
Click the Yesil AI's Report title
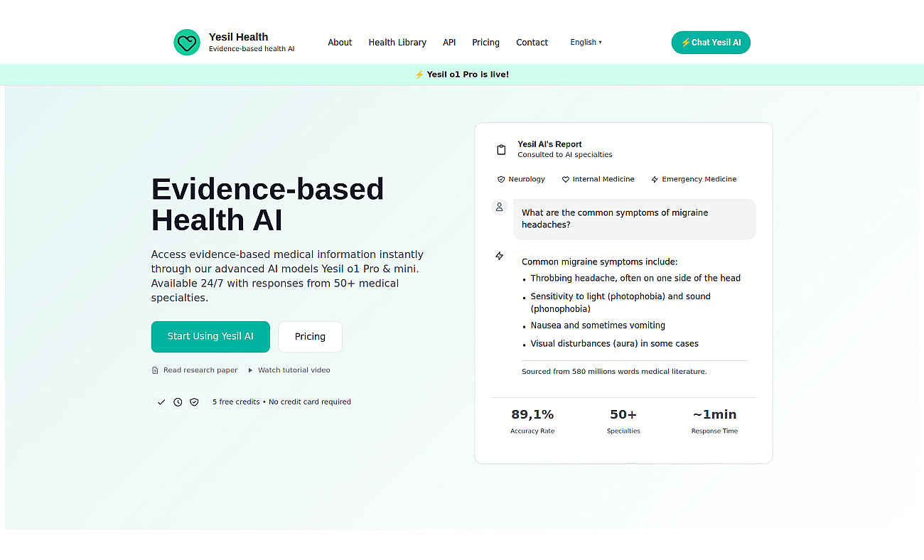(x=549, y=144)
